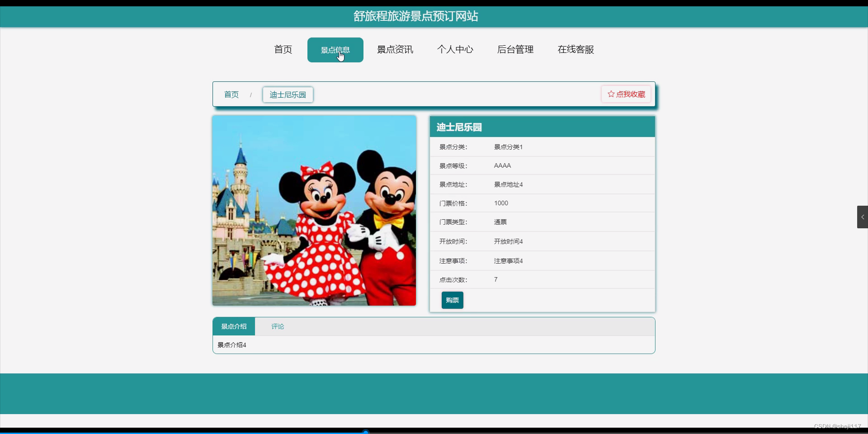Select 景点信息 in the navigation bar
The width and height of the screenshot is (868, 434).
(x=335, y=50)
